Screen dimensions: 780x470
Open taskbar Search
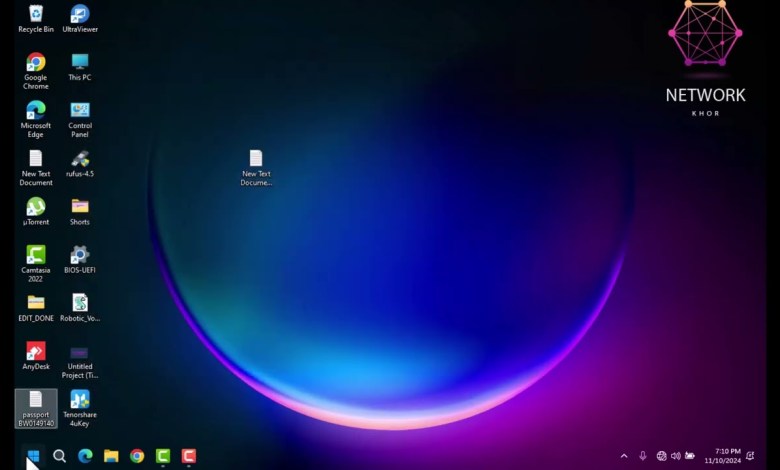coord(59,456)
